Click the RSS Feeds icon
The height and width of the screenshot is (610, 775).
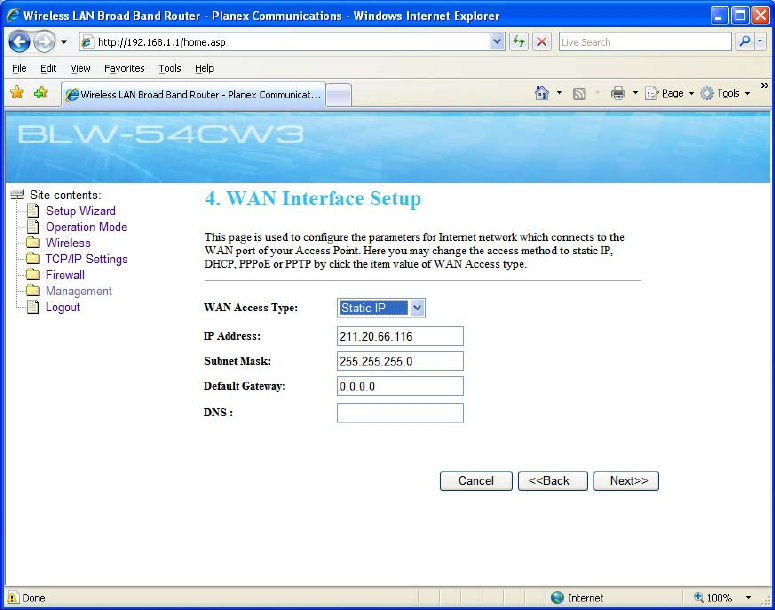point(579,93)
